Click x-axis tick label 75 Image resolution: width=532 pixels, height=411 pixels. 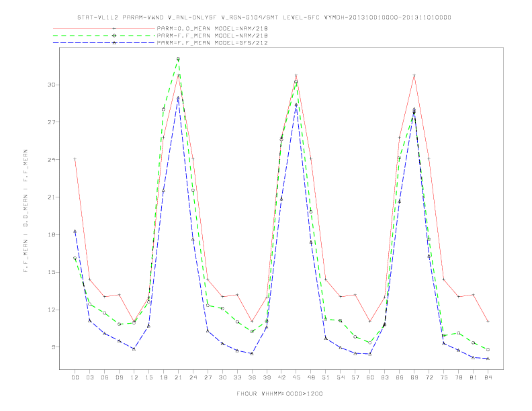click(444, 377)
